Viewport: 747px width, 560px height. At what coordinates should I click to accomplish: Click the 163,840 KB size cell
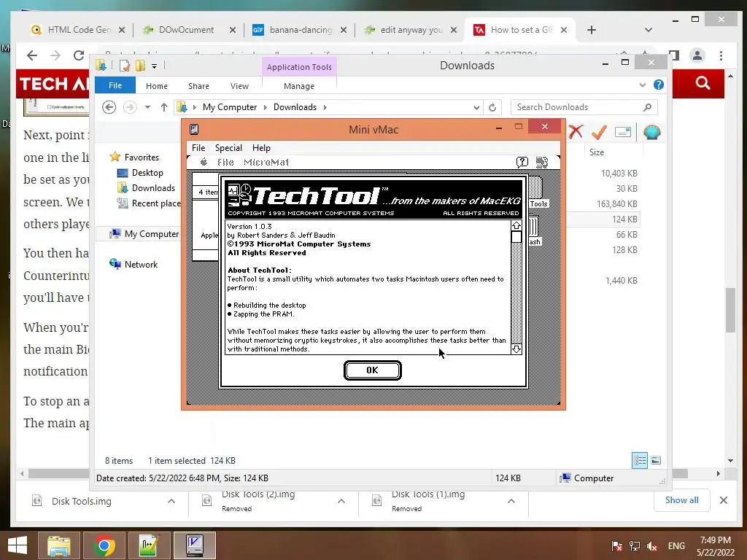(x=617, y=204)
